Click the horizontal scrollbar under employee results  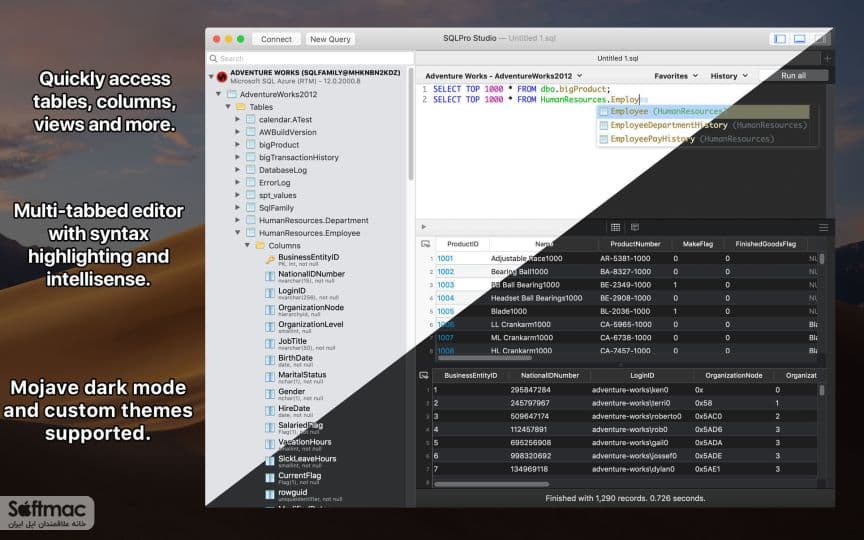(492, 484)
